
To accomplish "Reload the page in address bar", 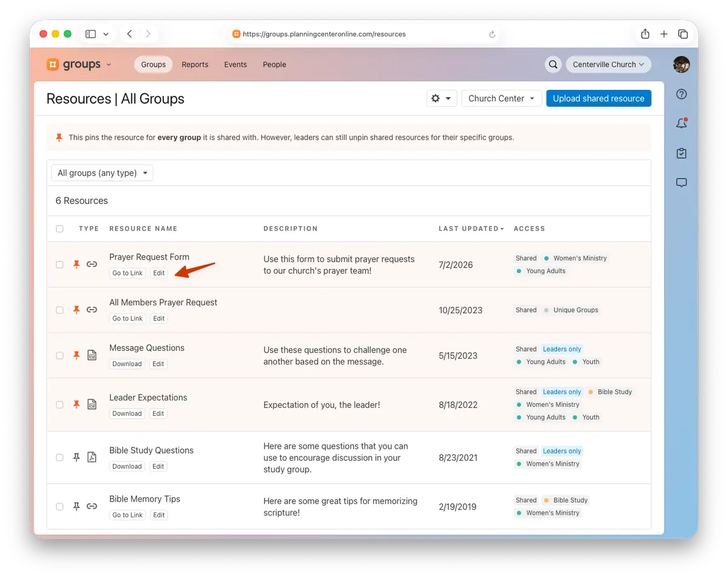I will click(x=492, y=35).
